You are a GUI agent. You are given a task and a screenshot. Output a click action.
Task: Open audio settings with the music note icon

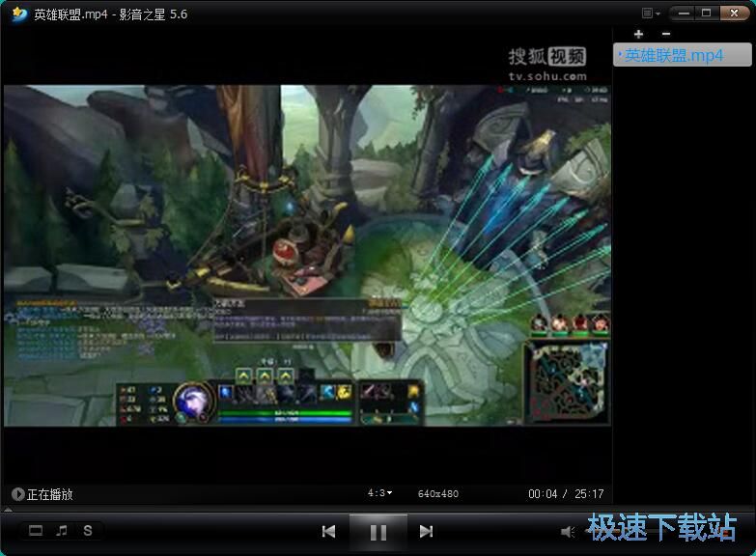[x=62, y=531]
